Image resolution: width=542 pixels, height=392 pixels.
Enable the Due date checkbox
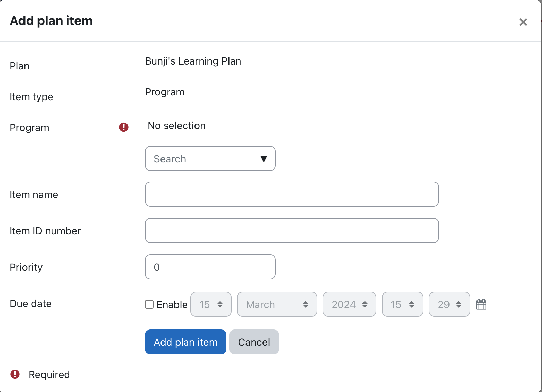click(149, 304)
